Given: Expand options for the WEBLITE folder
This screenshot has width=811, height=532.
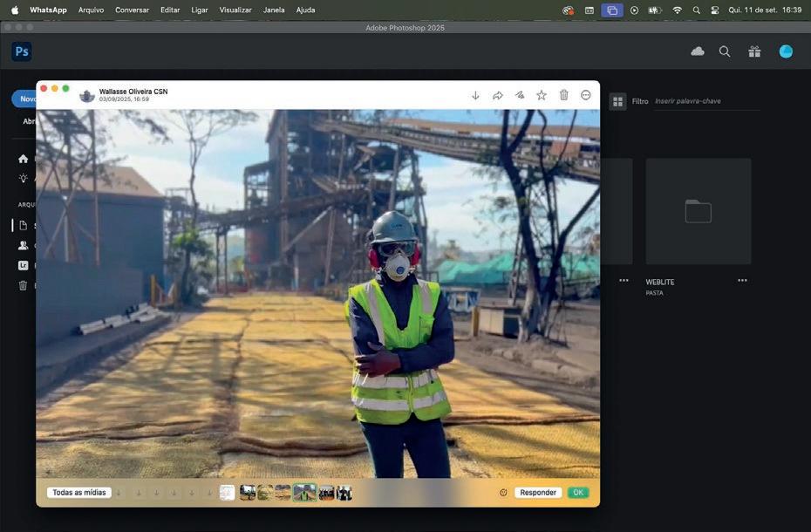Looking at the screenshot, I should tap(742, 281).
